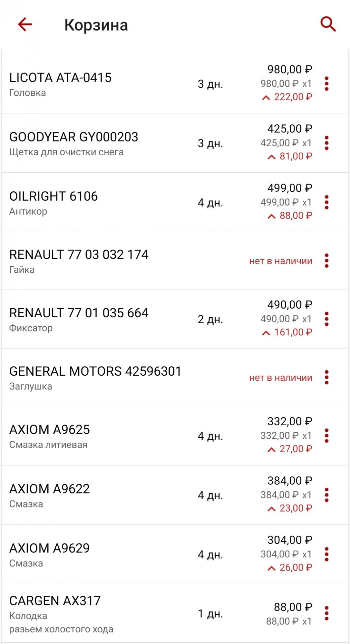The width and height of the screenshot is (350, 644).
Task: Open three-dot menu for LICOTA ATA-0415
Action: tap(327, 84)
